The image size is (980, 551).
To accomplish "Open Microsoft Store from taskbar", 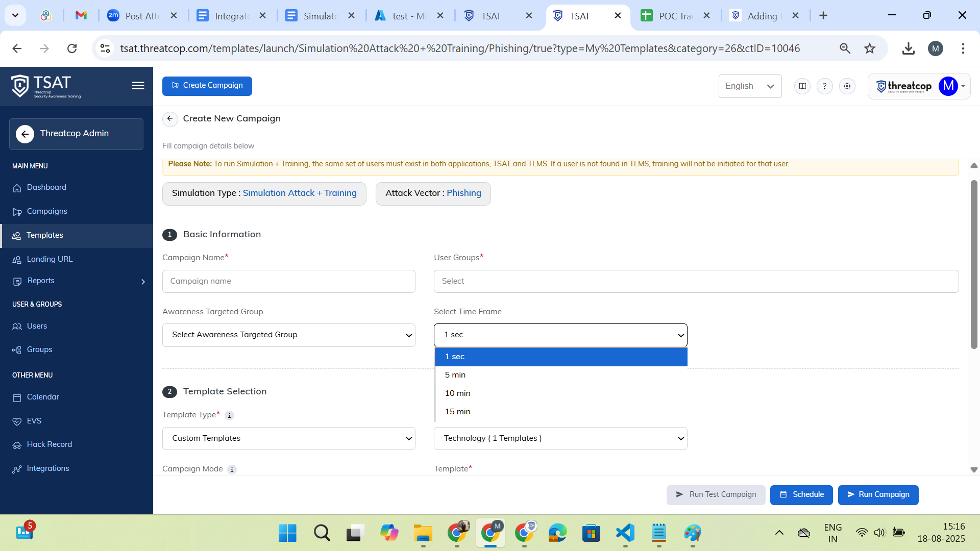I will pos(591,533).
